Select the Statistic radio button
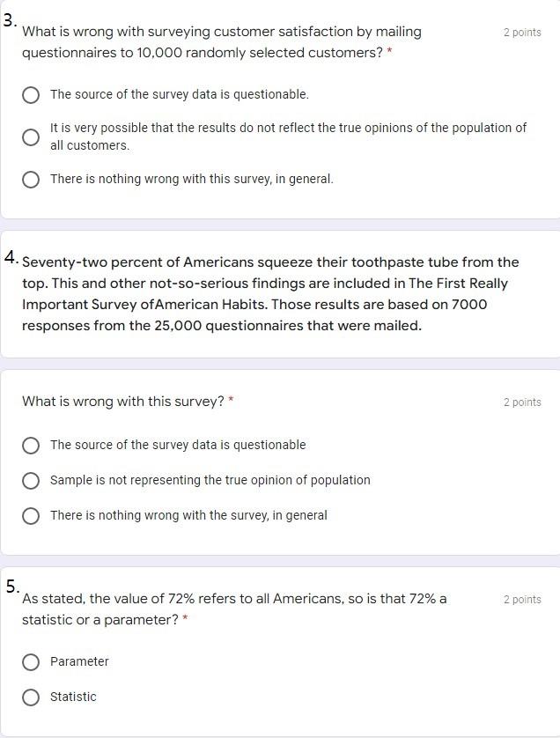This screenshot has width=560, height=738. [x=31, y=697]
